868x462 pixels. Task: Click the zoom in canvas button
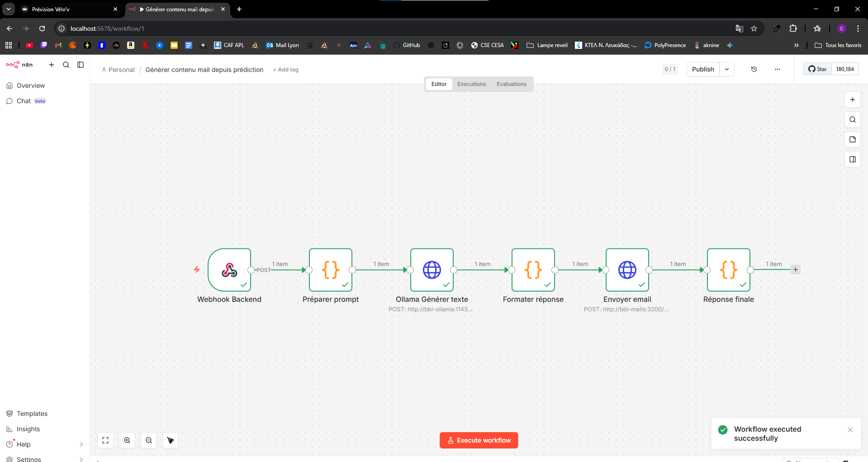[x=127, y=440]
